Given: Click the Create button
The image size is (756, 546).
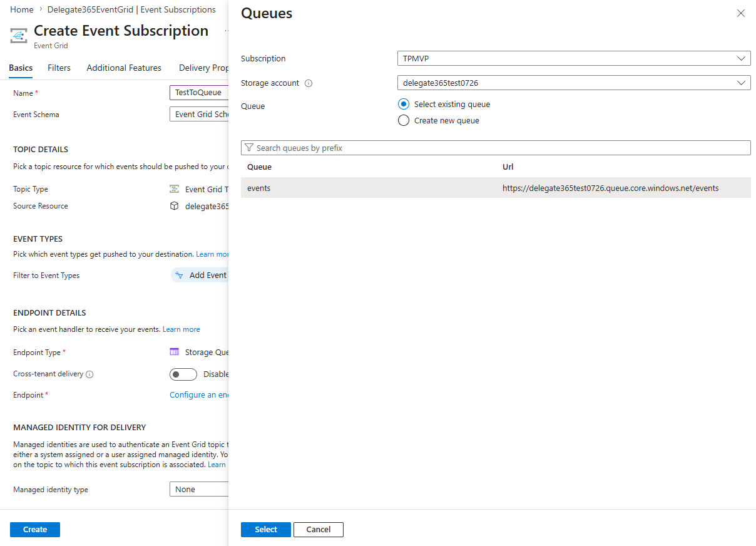Looking at the screenshot, I should pos(35,530).
